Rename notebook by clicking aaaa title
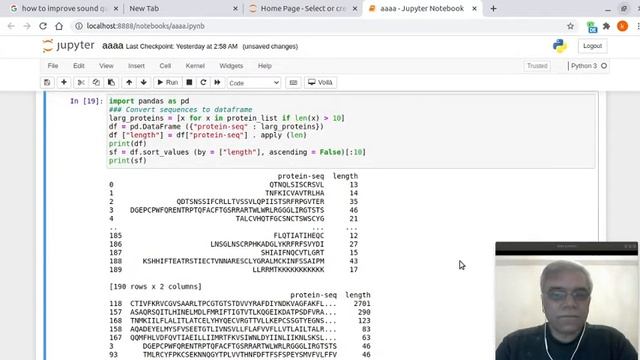 click(x=113, y=46)
